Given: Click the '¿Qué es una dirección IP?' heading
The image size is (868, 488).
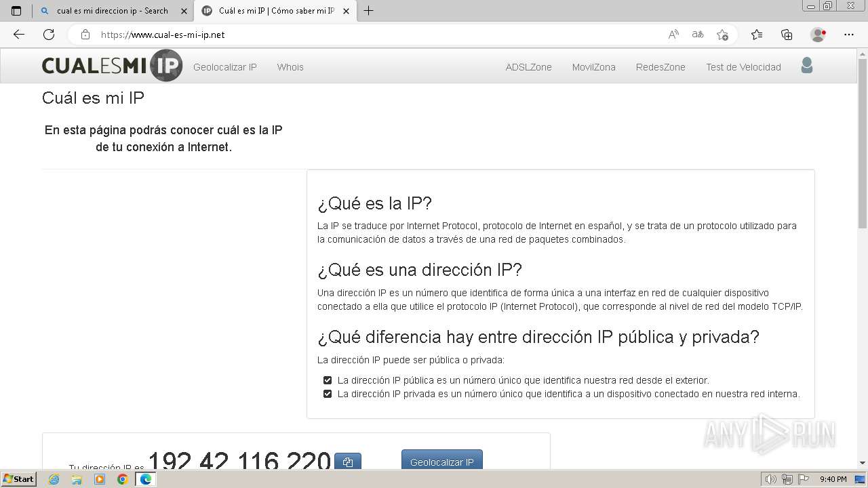Looking at the screenshot, I should point(420,270).
